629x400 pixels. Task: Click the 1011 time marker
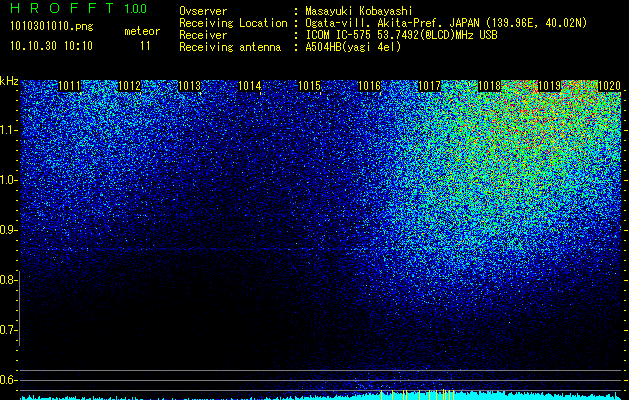click(69, 86)
